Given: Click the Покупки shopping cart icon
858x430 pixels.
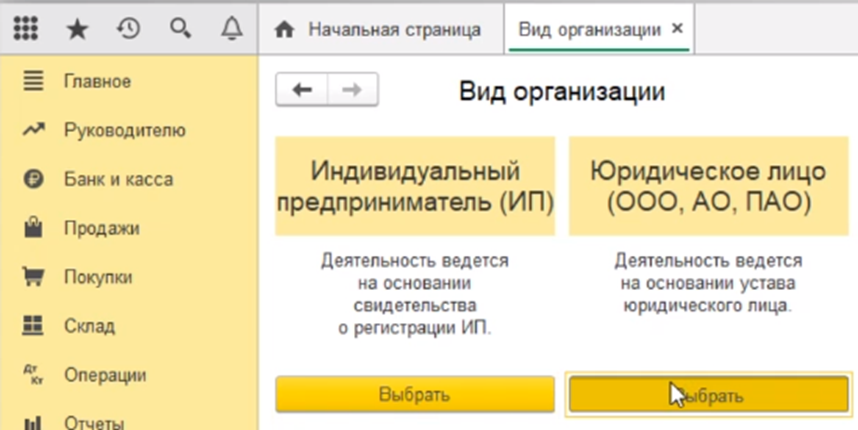Looking at the screenshot, I should click(x=33, y=277).
